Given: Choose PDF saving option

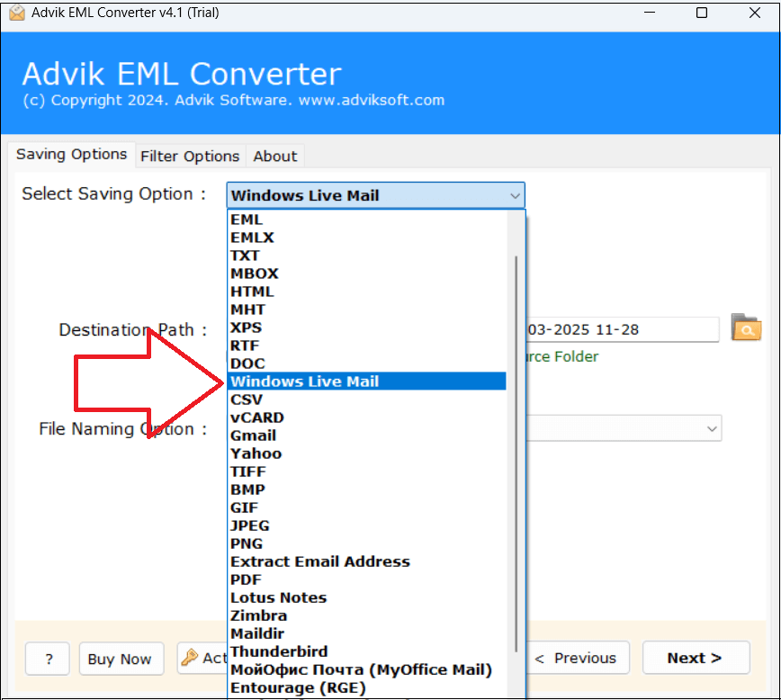Looking at the screenshot, I should [x=366, y=579].
